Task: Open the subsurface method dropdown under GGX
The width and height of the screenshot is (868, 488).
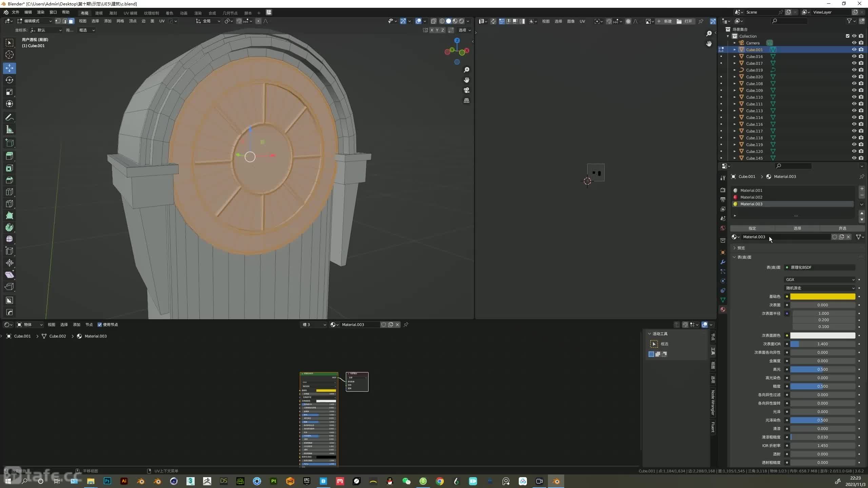Action: [820, 288]
